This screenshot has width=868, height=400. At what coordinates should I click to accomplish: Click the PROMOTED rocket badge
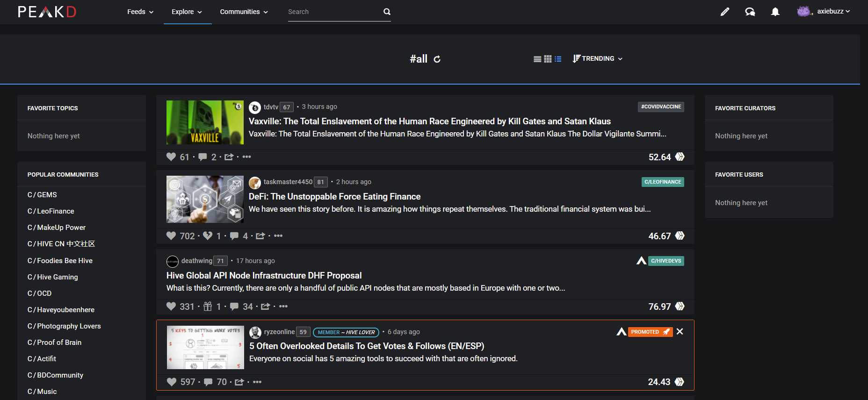click(x=650, y=332)
